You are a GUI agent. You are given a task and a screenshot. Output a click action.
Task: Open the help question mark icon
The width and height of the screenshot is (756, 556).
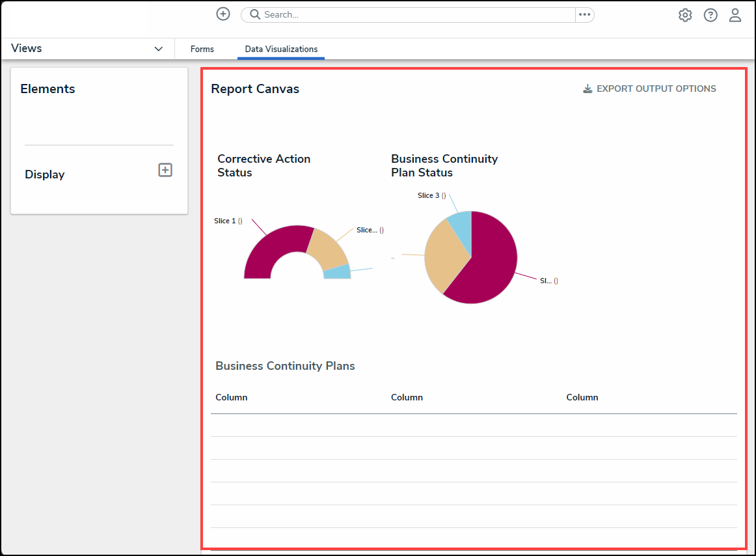710,15
